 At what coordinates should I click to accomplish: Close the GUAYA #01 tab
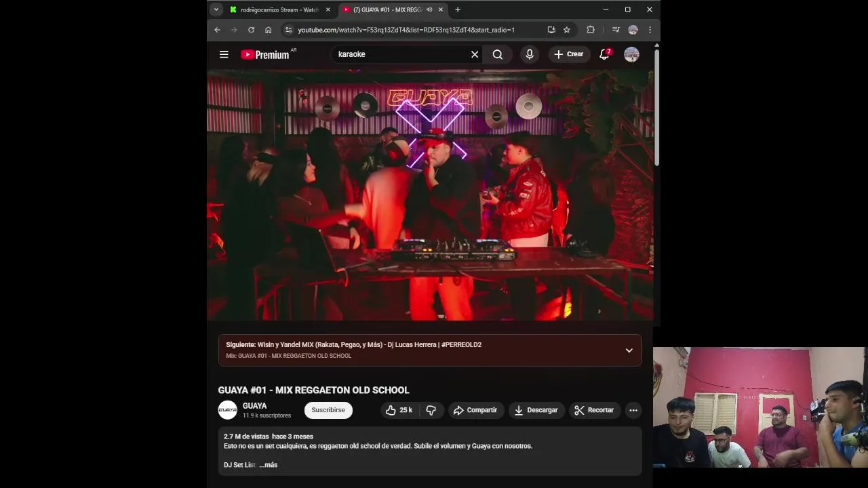click(441, 9)
